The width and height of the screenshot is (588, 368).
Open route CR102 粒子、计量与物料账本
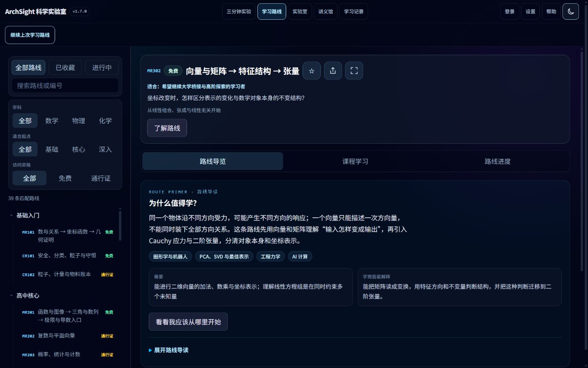point(67,275)
